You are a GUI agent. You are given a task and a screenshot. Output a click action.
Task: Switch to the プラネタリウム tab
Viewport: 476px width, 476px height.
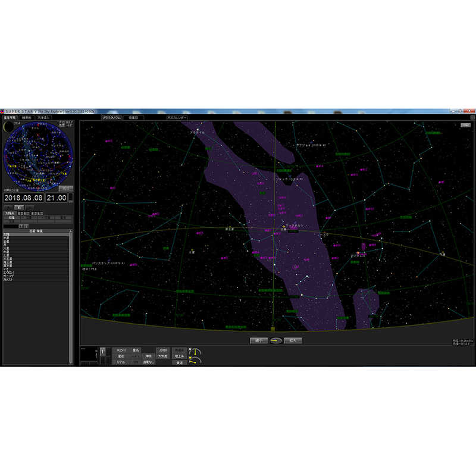pos(111,118)
